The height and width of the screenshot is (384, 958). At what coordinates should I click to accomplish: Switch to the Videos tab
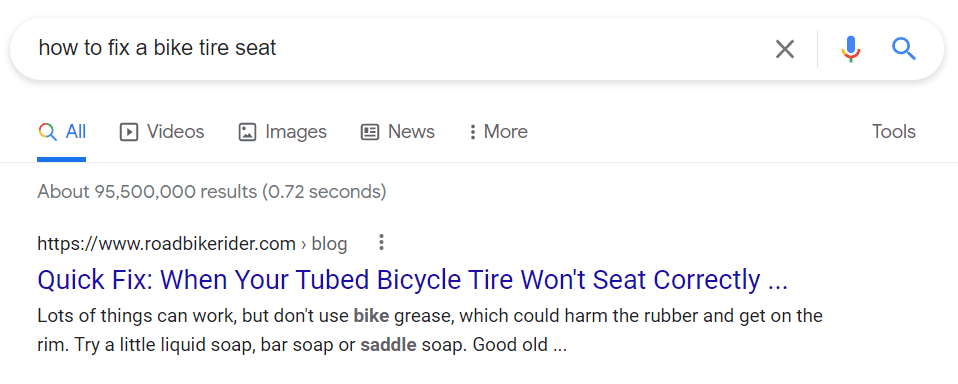(162, 132)
